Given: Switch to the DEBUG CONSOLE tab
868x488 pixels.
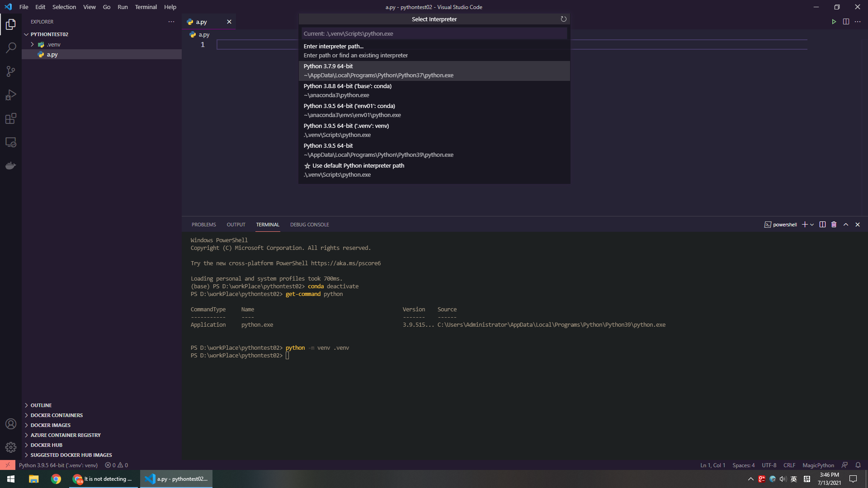Looking at the screenshot, I should pyautogui.click(x=309, y=224).
